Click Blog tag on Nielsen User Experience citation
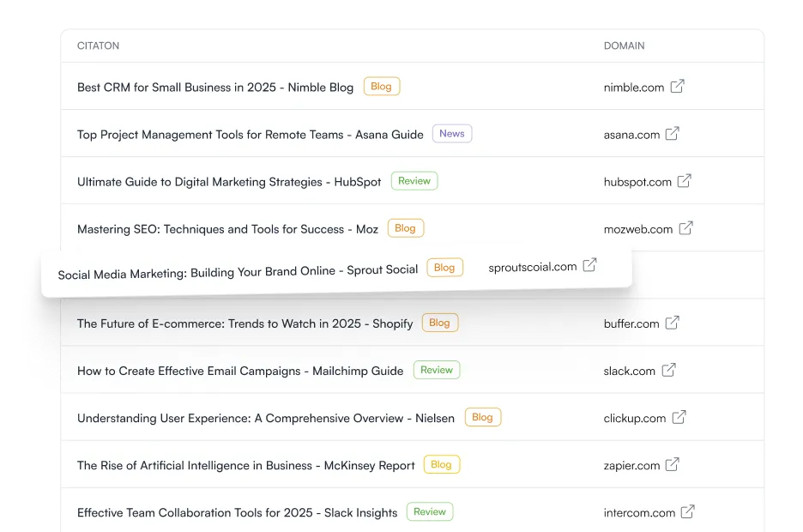Image resolution: width=803 pixels, height=532 pixels. point(482,417)
